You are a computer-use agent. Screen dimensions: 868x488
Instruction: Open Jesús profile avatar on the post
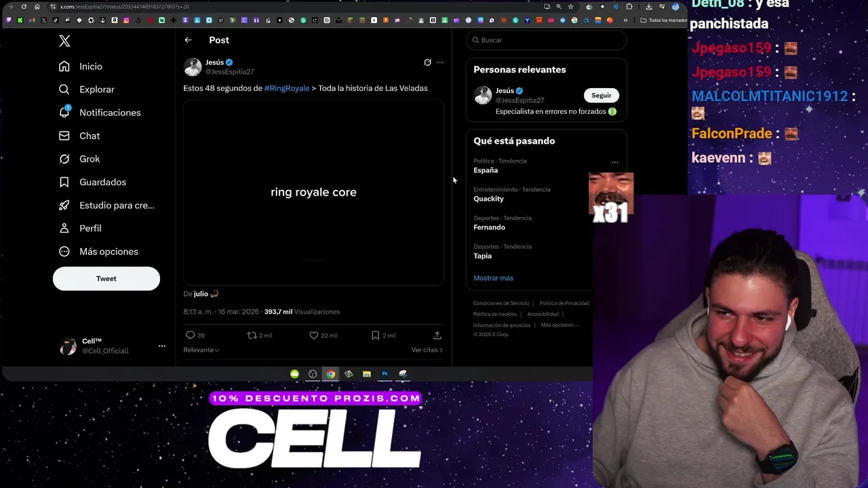pyautogui.click(x=193, y=67)
